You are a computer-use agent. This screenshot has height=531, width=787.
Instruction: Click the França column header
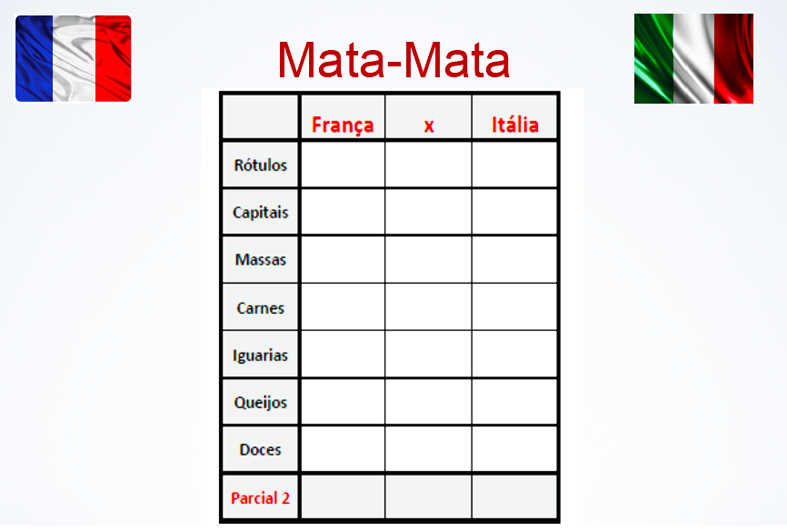tap(342, 125)
